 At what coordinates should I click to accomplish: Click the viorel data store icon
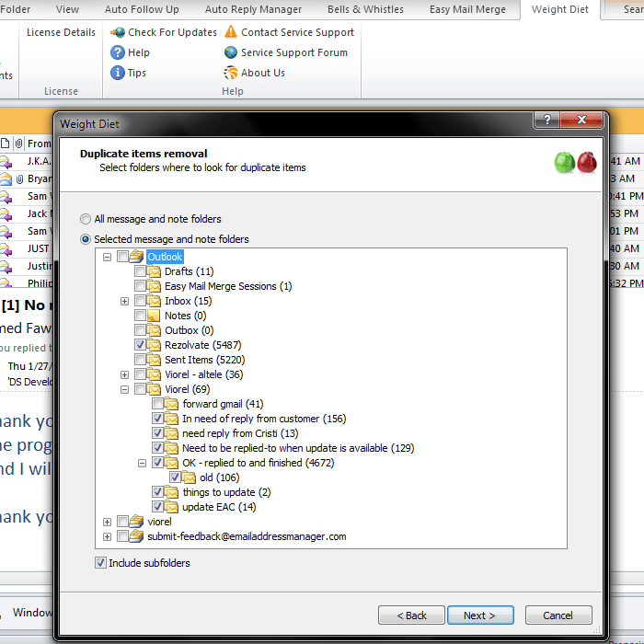pyautogui.click(x=136, y=522)
